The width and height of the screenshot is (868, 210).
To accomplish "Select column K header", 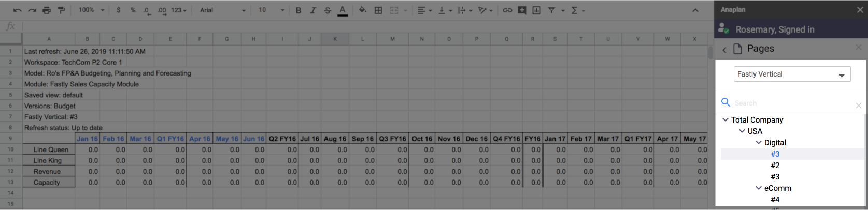I will click(335, 39).
